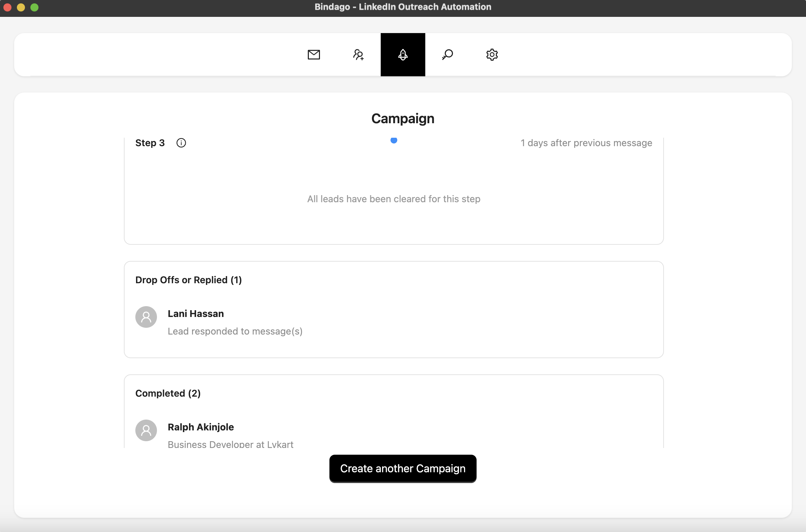Screen dimensions: 806x532
Task: Click the Step 3 info icon
Action: point(181,143)
